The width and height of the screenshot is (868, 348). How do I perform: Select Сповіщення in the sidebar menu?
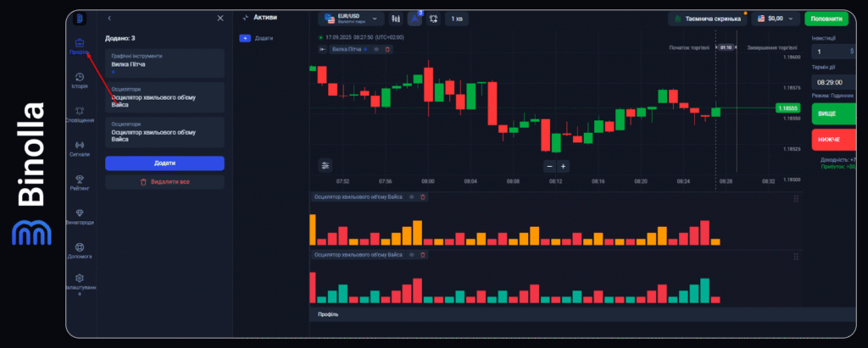79,114
